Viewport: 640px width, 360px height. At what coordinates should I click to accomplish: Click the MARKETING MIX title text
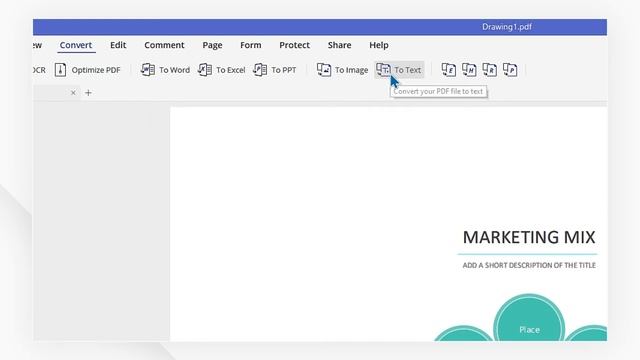(x=529, y=237)
